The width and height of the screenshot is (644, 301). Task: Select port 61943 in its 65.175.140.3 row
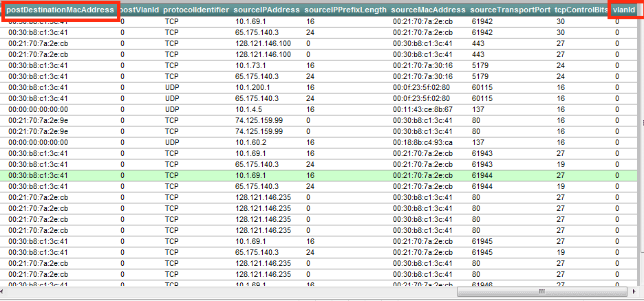482,164
